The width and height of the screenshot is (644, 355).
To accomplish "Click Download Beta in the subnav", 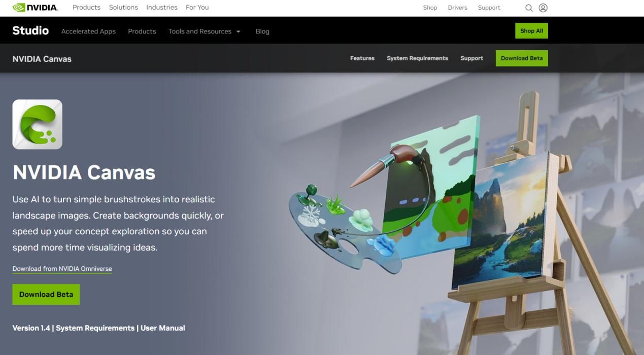I will pos(522,58).
